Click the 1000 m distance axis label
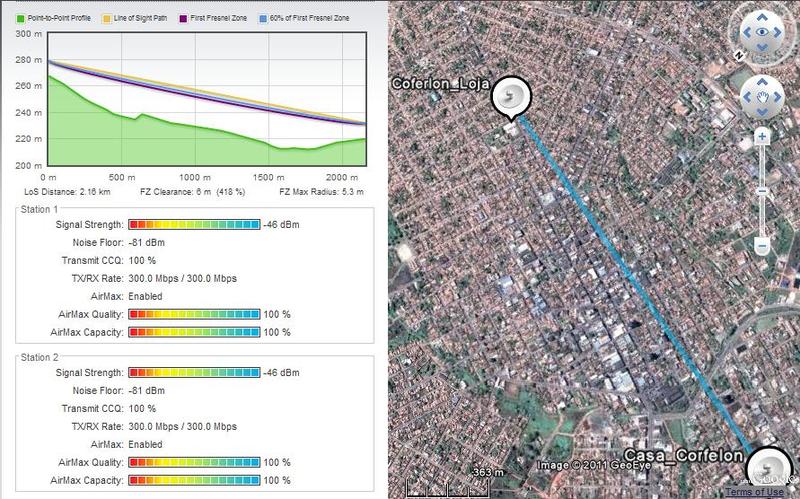This screenshot has width=800, height=499. [x=195, y=177]
